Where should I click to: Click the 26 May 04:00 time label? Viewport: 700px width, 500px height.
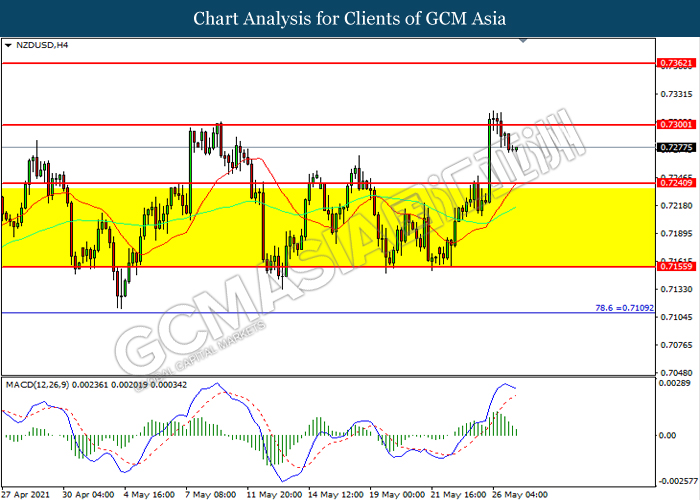[x=520, y=495]
